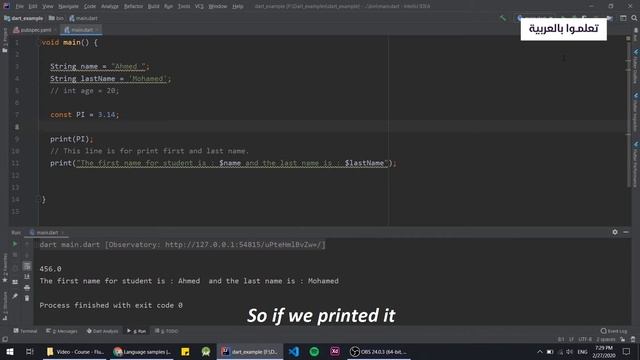Open the Terminal tool window

pos(25,331)
